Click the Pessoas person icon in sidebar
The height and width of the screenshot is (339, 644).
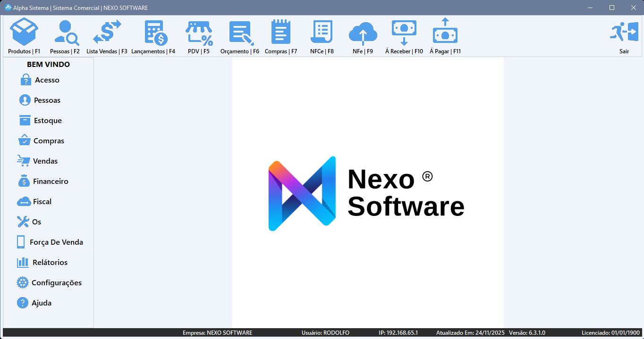(25, 100)
